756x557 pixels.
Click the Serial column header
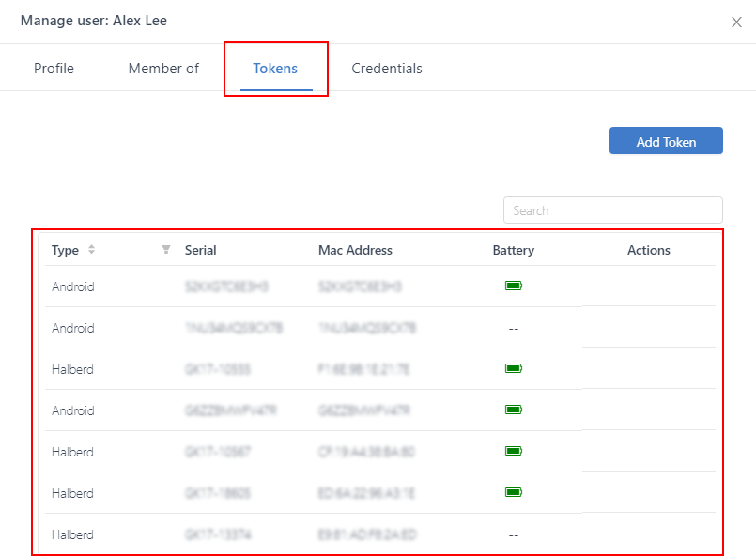point(201,250)
